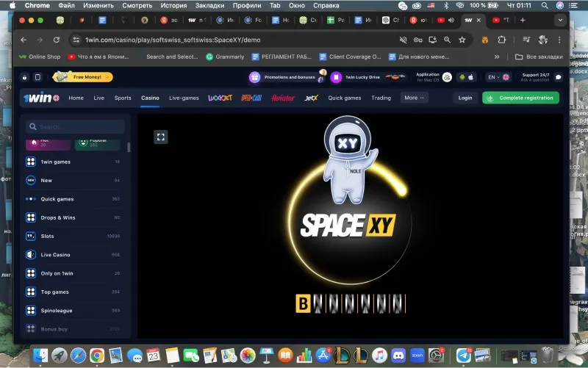Open the Spinoleague category

pos(73,310)
